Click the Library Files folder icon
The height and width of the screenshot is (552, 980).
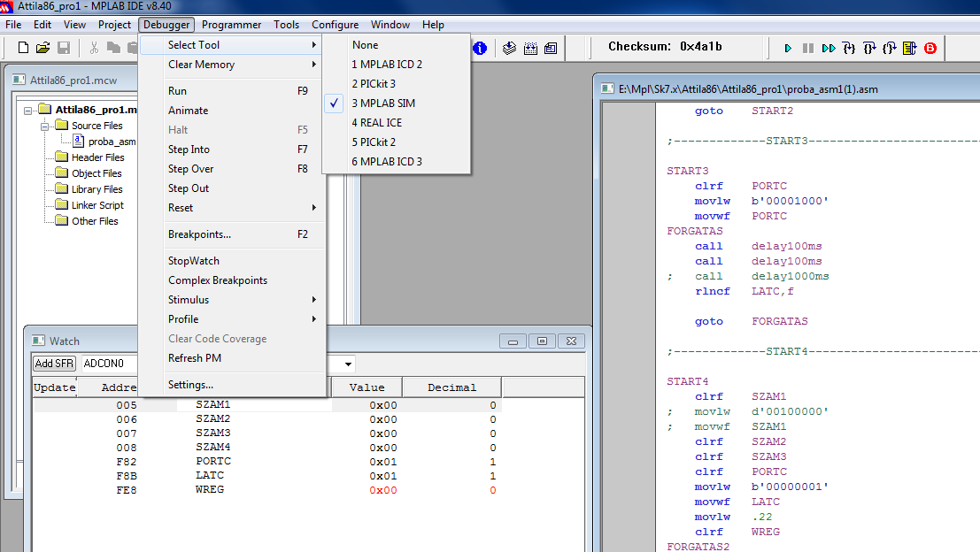coord(61,188)
